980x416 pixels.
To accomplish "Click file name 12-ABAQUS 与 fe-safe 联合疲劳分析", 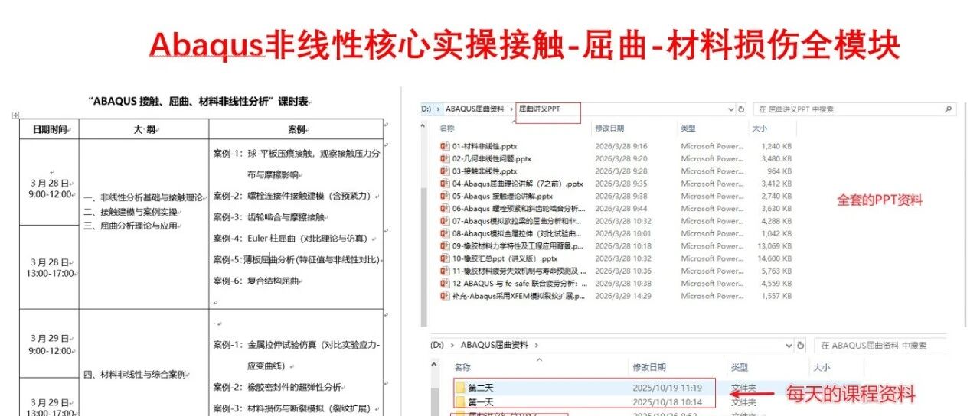I will 520,284.
